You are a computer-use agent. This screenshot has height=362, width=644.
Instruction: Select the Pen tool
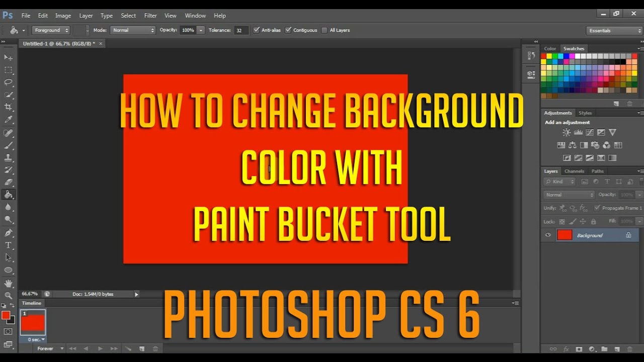(x=8, y=233)
